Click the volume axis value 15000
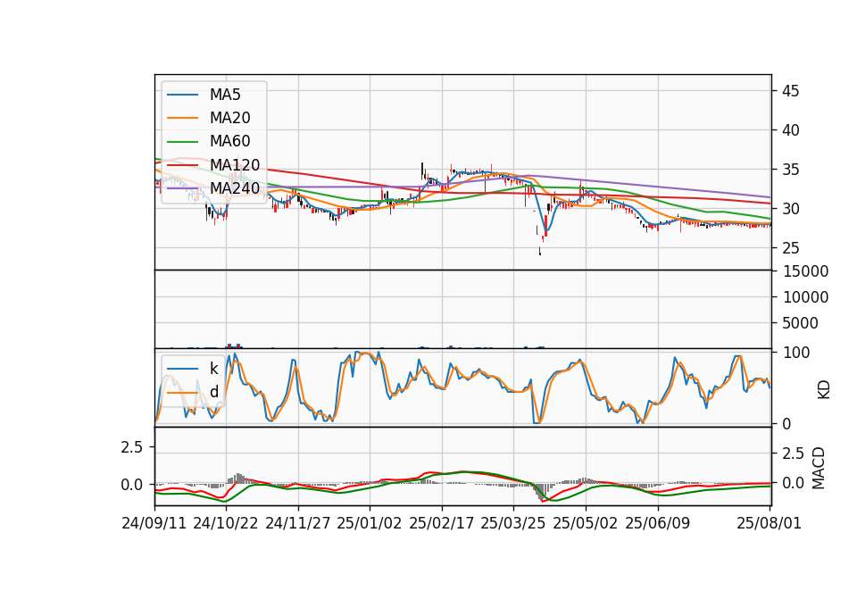Viewport: 857px width, 616px height. tap(805, 271)
